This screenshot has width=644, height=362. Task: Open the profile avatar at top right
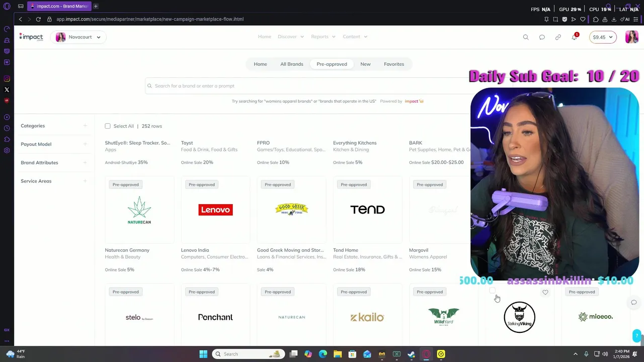point(631,37)
